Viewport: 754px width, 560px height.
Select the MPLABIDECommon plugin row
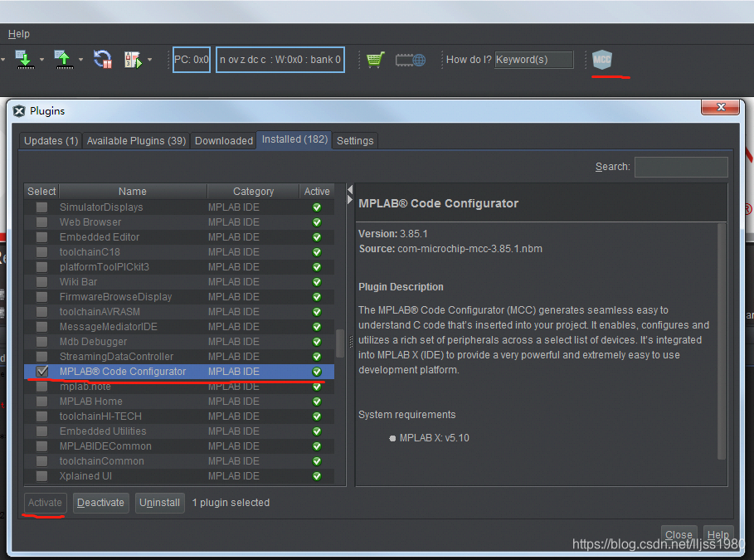179,446
